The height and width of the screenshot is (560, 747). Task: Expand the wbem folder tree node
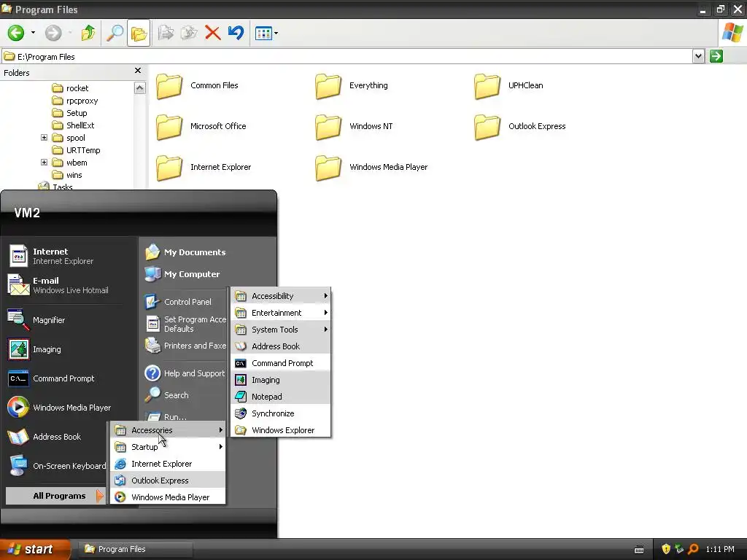pos(44,163)
